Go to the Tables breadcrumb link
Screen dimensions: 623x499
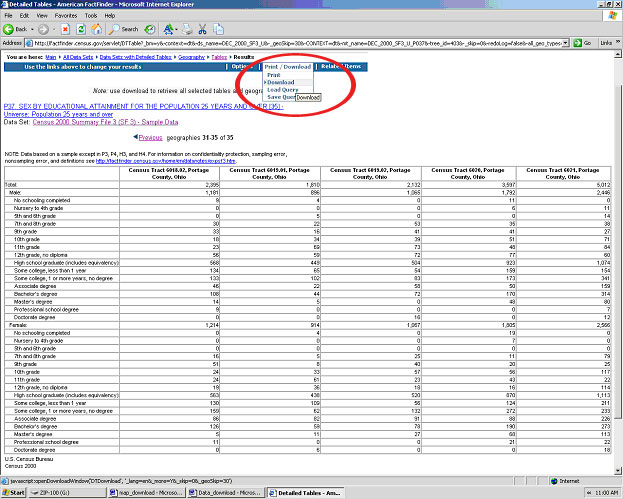point(219,57)
